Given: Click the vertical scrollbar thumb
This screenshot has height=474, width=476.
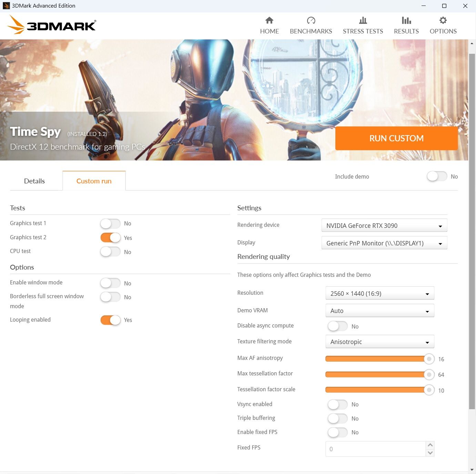Looking at the screenshot, I should [x=472, y=231].
